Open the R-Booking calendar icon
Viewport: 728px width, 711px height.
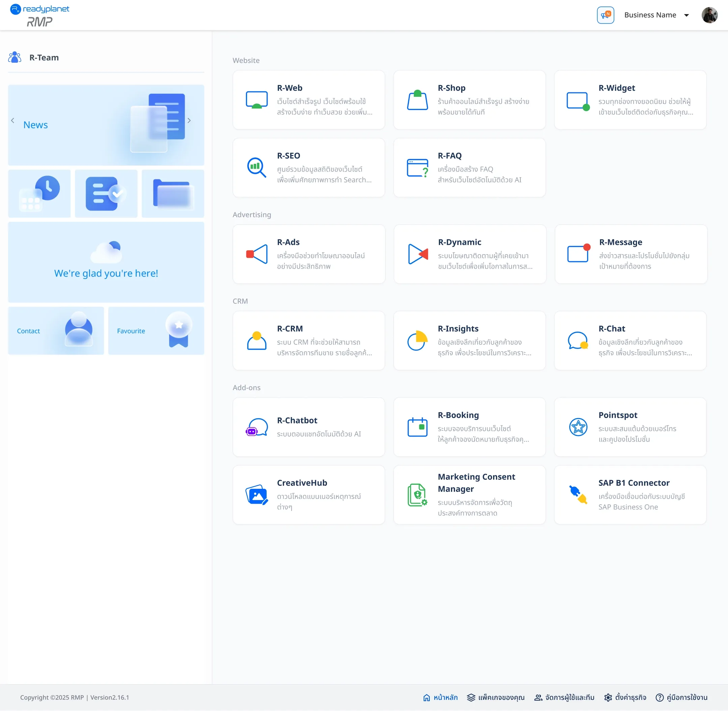click(x=417, y=427)
